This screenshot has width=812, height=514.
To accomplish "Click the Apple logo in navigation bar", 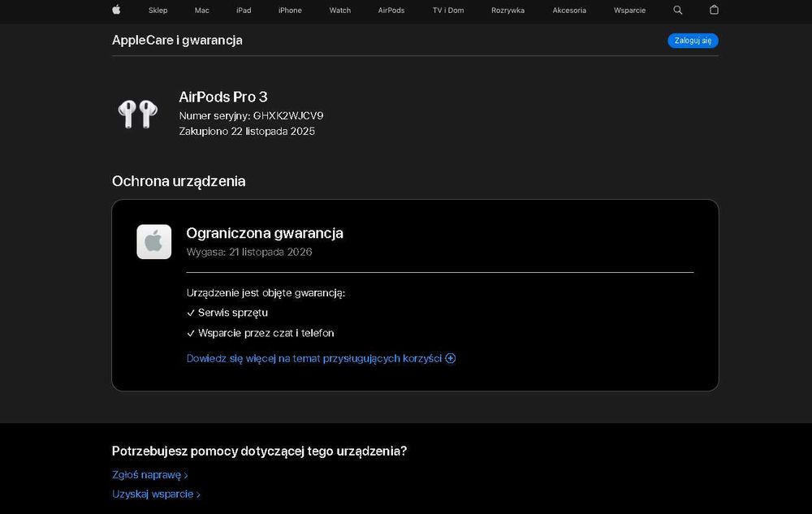I will point(116,10).
